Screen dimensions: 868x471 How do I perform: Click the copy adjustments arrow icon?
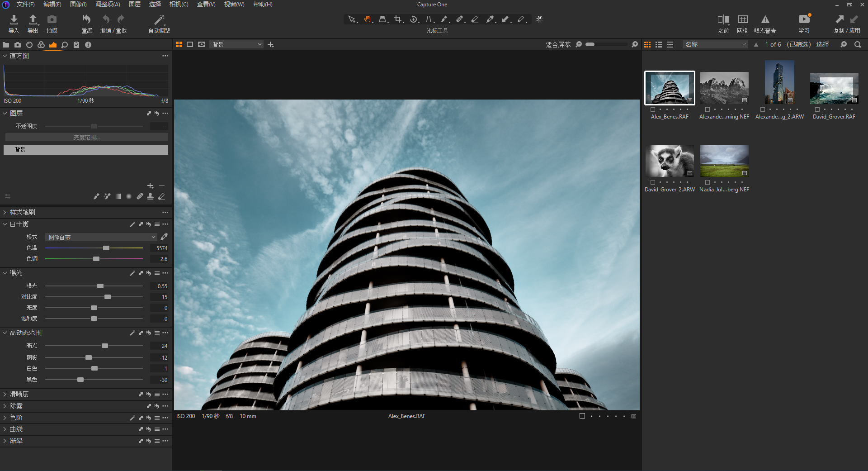(840, 19)
